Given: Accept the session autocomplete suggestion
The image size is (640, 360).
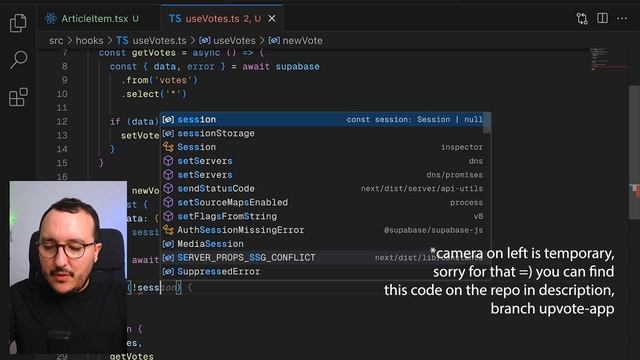Looking at the screenshot, I should click(322, 120).
